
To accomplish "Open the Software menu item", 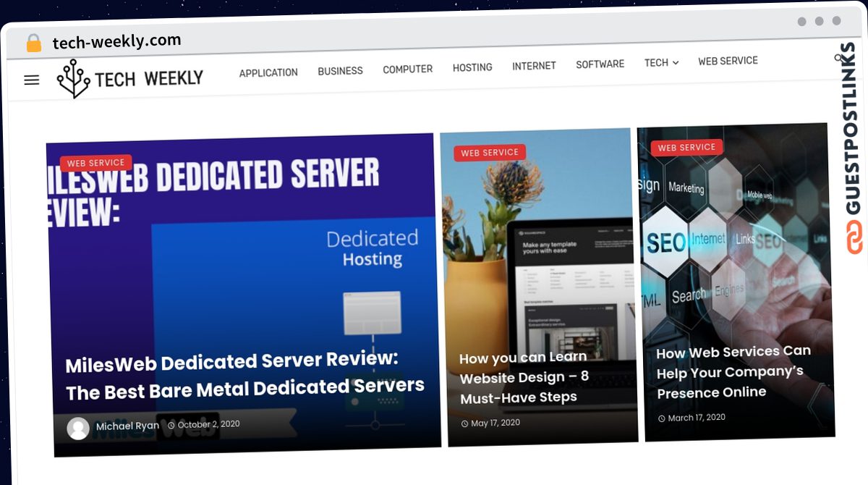I will click(x=600, y=64).
